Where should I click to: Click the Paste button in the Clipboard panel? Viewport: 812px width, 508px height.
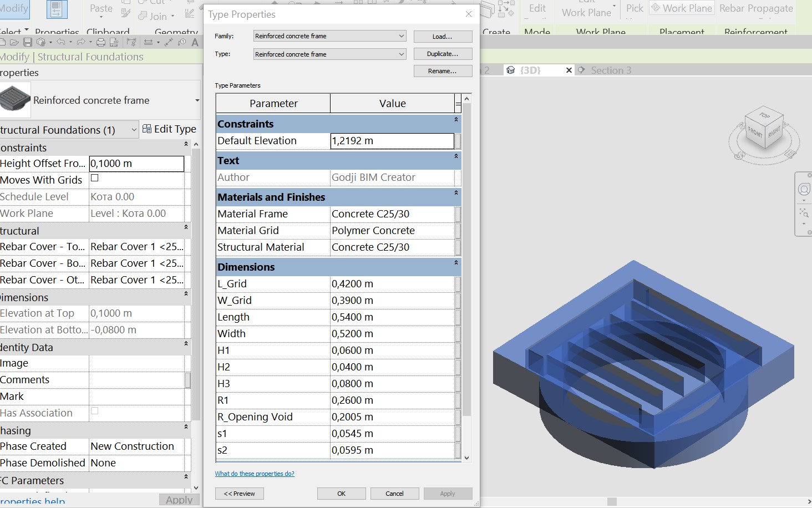[101, 9]
